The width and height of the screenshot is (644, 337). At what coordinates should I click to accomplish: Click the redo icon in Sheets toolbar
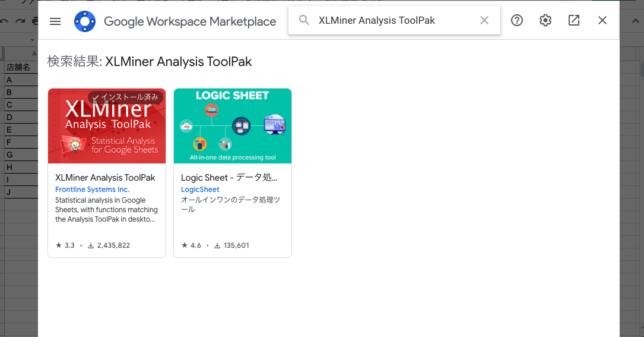tap(21, 21)
